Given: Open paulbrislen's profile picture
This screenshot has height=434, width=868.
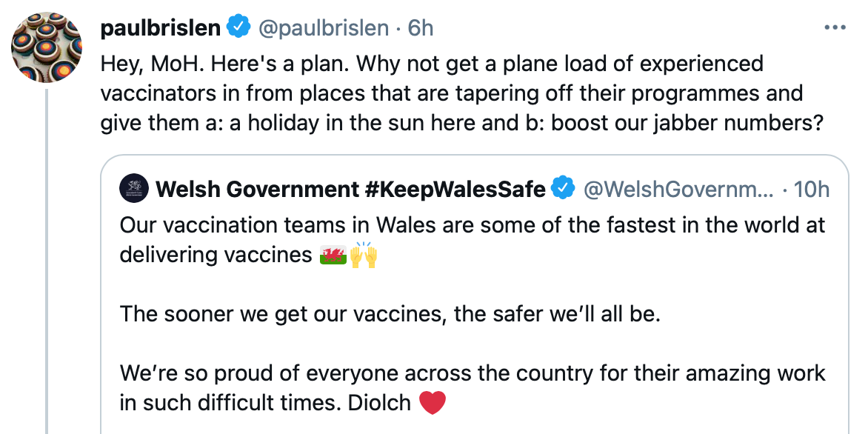Looking at the screenshot, I should point(46,47).
